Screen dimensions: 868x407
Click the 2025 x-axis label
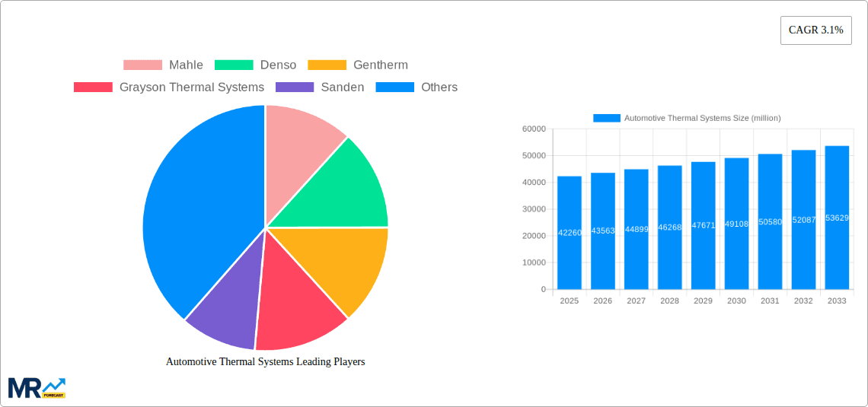[570, 300]
